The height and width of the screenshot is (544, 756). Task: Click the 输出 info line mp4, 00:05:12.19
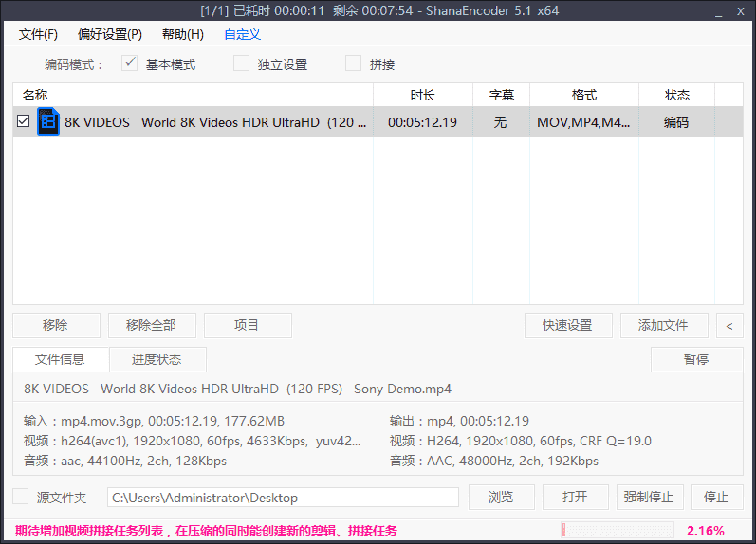[459, 421]
